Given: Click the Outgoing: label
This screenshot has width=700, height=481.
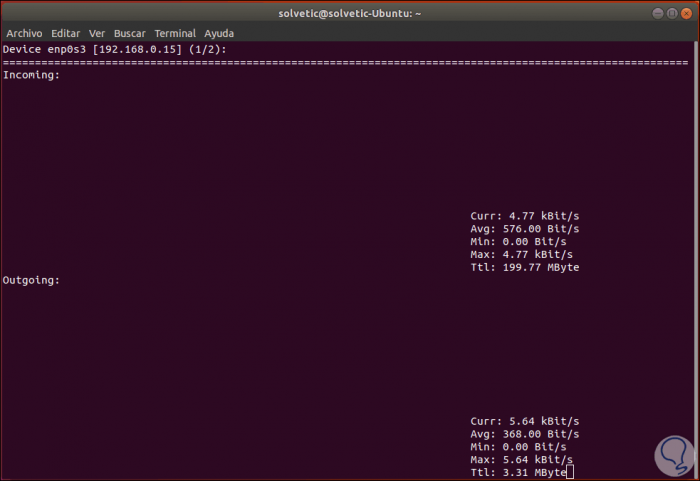Looking at the screenshot, I should 31,280.
